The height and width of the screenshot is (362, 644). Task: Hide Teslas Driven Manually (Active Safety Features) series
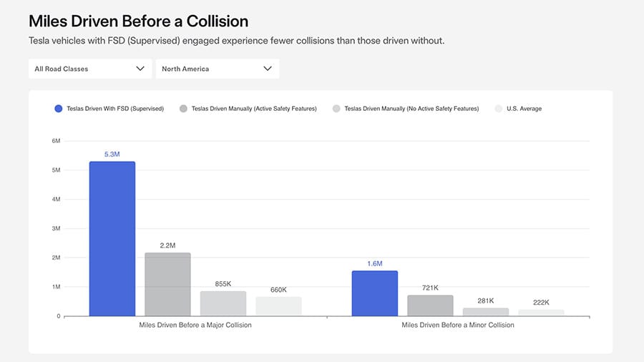click(x=254, y=109)
